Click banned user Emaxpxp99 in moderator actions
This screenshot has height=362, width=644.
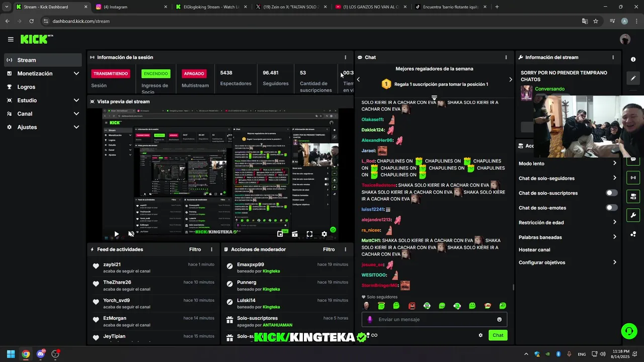(251, 264)
